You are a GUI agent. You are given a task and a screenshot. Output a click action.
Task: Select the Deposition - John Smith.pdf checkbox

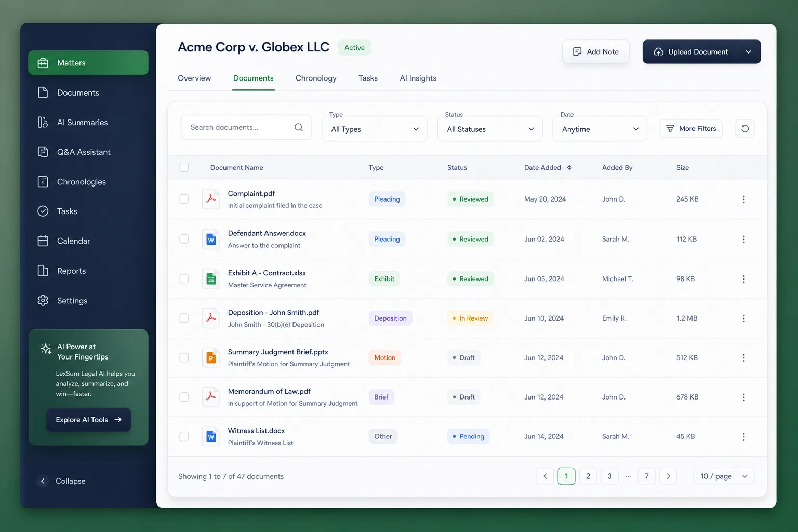coord(184,318)
